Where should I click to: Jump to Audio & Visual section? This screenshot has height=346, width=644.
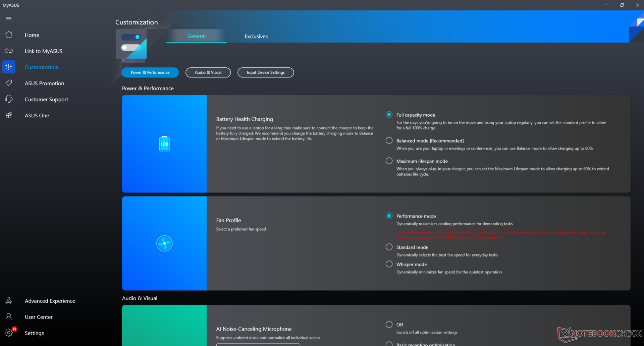pyautogui.click(x=208, y=72)
